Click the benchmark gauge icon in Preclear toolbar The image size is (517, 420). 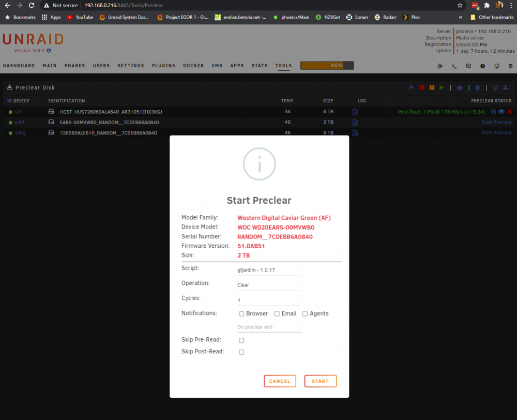click(460, 88)
